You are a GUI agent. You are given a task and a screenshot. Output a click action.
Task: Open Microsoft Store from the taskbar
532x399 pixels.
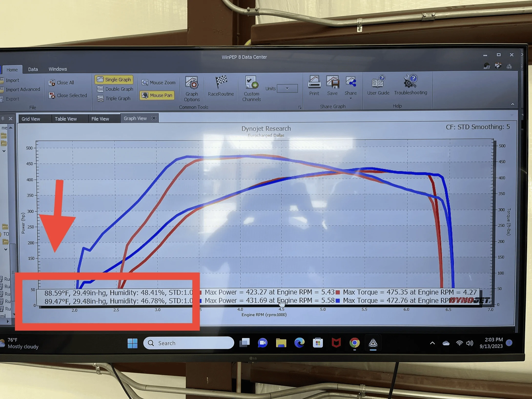tap(318, 343)
